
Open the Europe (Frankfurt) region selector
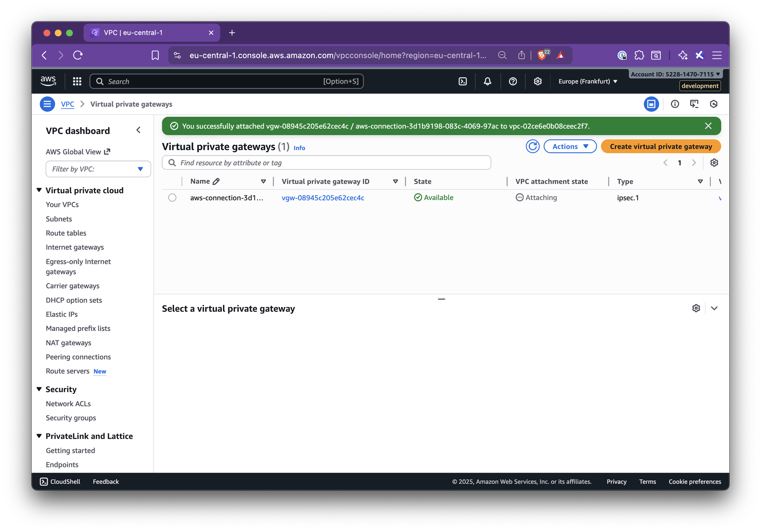click(x=587, y=81)
